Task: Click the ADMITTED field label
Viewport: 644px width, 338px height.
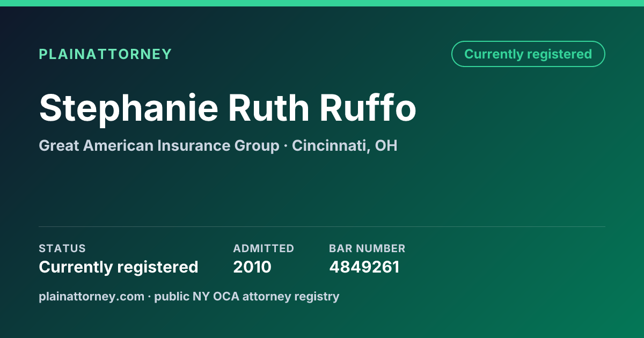Action: (x=264, y=248)
